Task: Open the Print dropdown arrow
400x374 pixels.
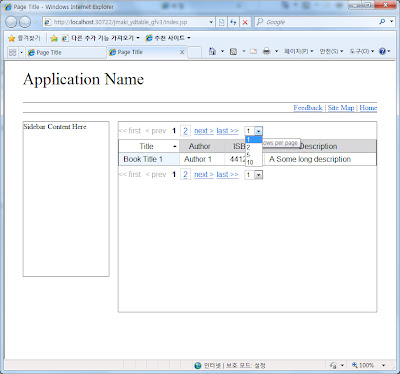Action: pos(276,51)
